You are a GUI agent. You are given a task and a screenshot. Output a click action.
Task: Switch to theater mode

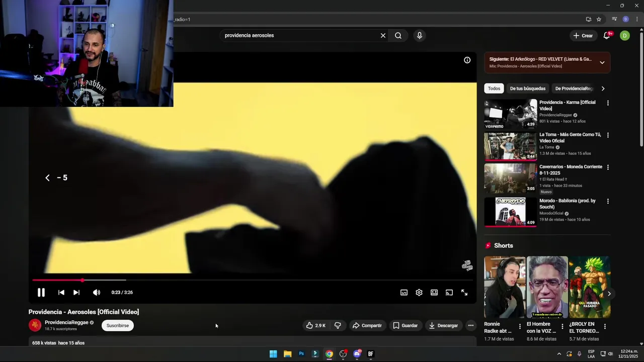point(434,292)
